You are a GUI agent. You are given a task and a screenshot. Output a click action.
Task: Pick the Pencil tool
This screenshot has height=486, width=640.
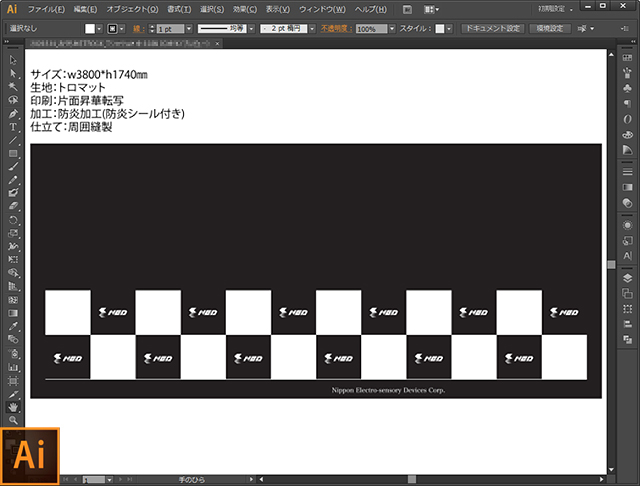pyautogui.click(x=13, y=180)
